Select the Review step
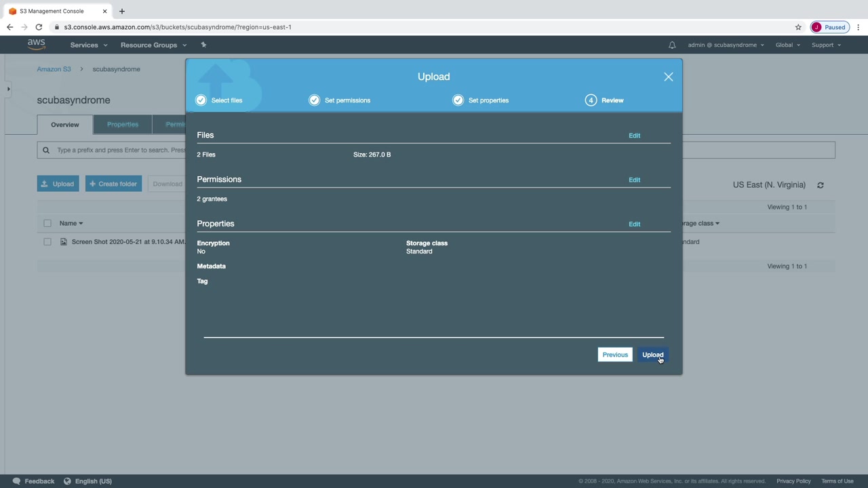Viewport: 868px width, 488px height. coord(605,100)
